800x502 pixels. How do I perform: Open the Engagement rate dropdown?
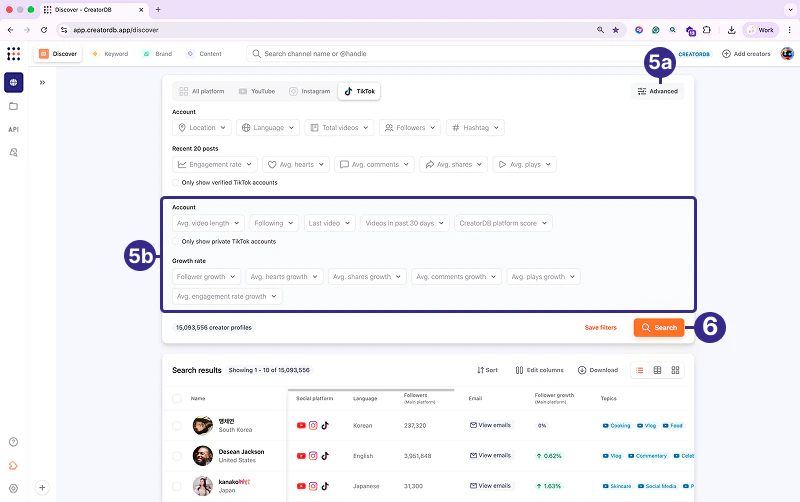(215, 164)
